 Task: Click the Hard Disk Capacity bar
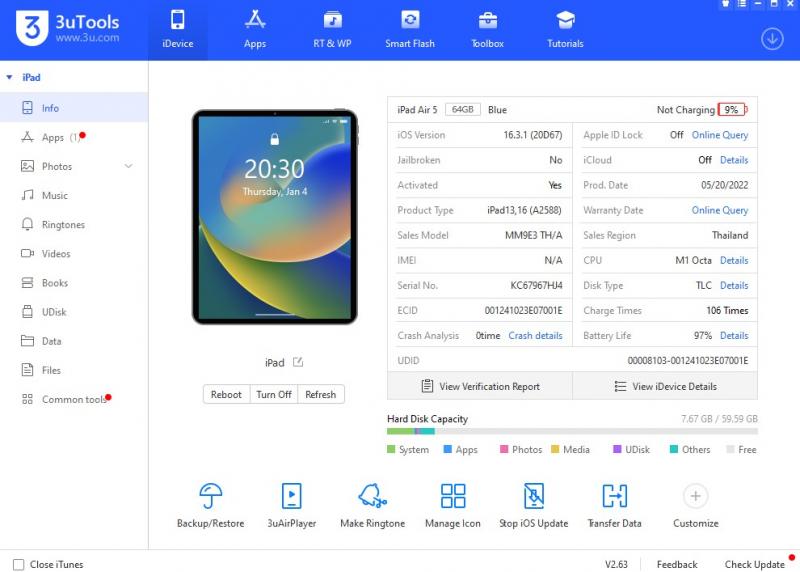(572, 432)
